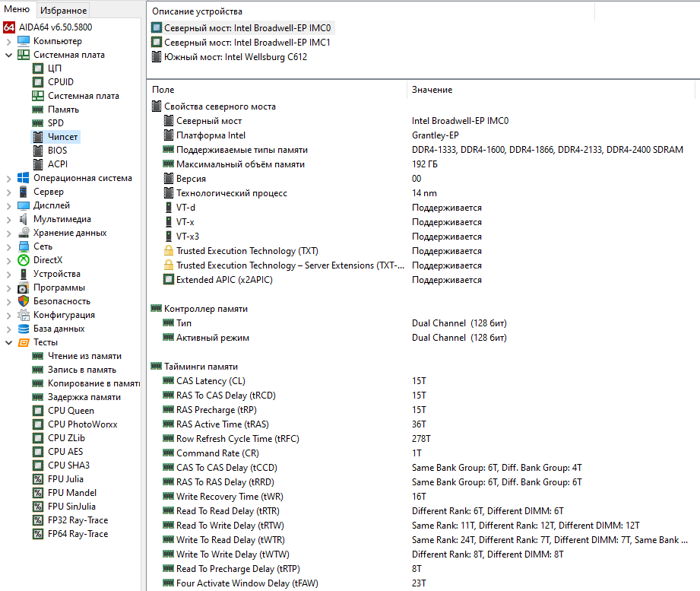Viewport: 700px width, 591px height.
Task: Click the CPUID chip icon
Action: (x=38, y=82)
